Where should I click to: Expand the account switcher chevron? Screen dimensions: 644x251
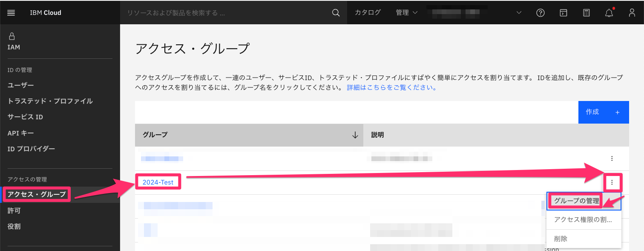pyautogui.click(x=519, y=13)
